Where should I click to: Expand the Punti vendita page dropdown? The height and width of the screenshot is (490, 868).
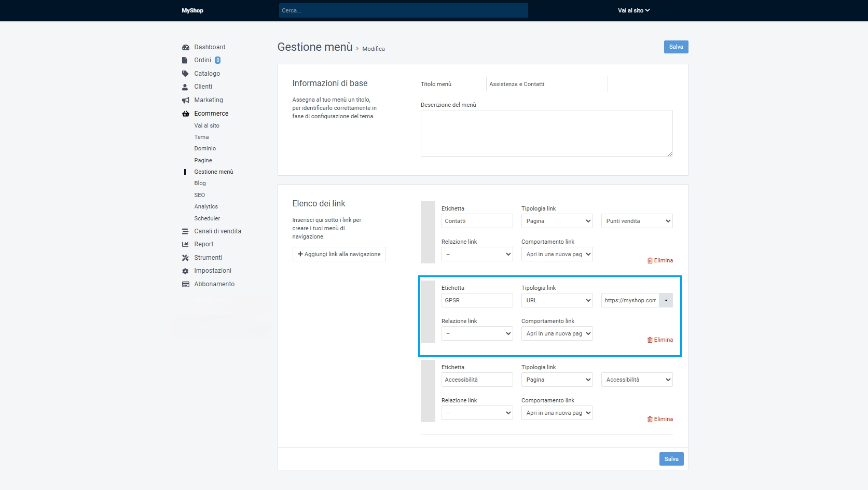tap(637, 221)
